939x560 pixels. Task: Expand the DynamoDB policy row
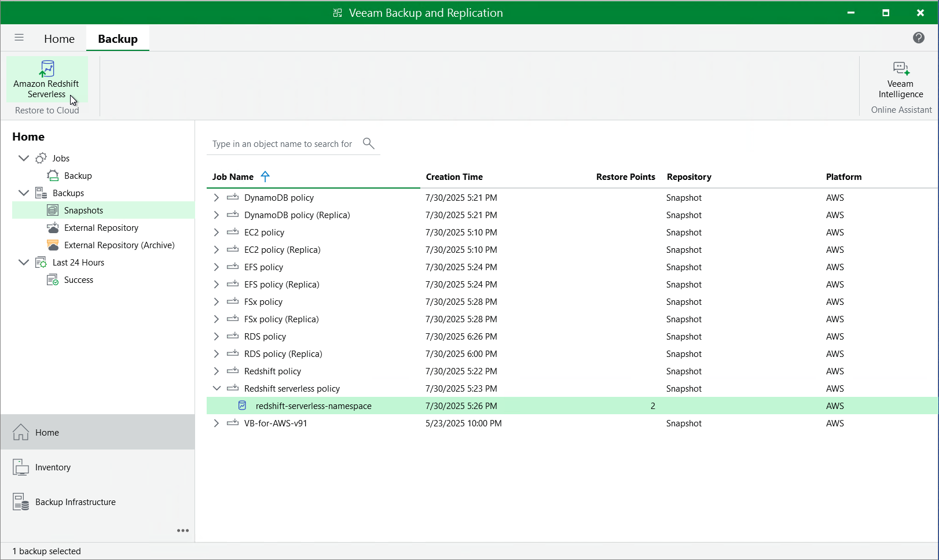217,198
